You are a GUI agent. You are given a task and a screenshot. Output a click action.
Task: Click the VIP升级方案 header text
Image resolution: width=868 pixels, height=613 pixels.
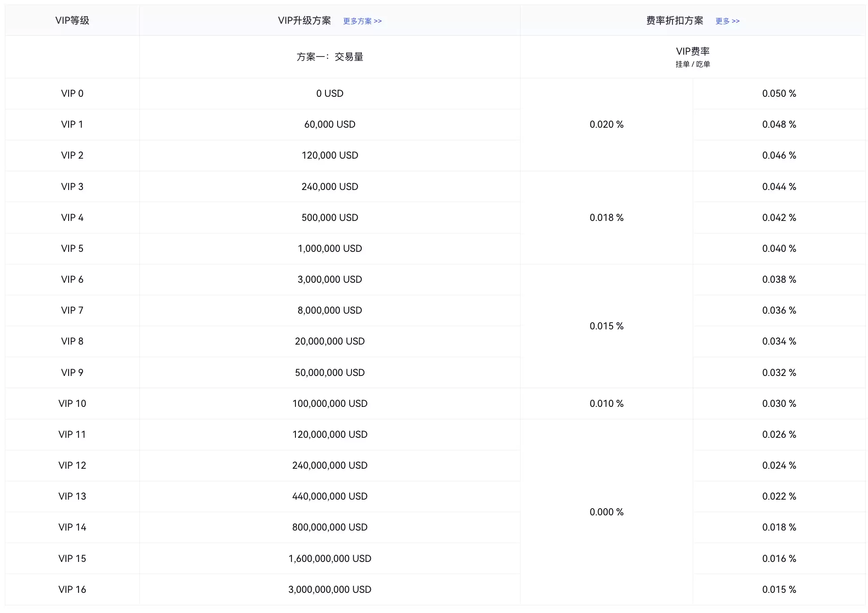(x=304, y=21)
